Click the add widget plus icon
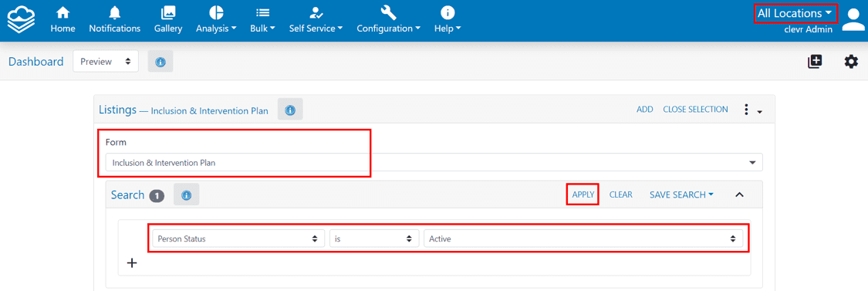The width and height of the screenshot is (868, 291). tap(815, 62)
